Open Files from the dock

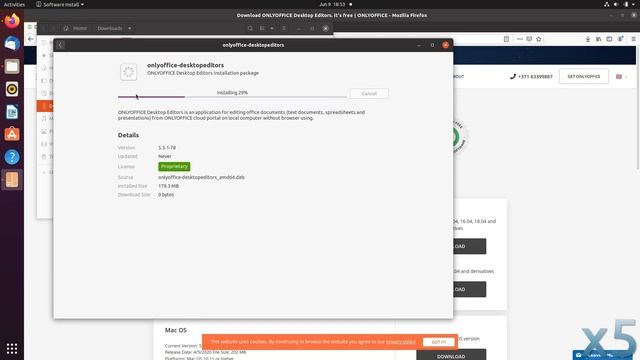(x=12, y=66)
